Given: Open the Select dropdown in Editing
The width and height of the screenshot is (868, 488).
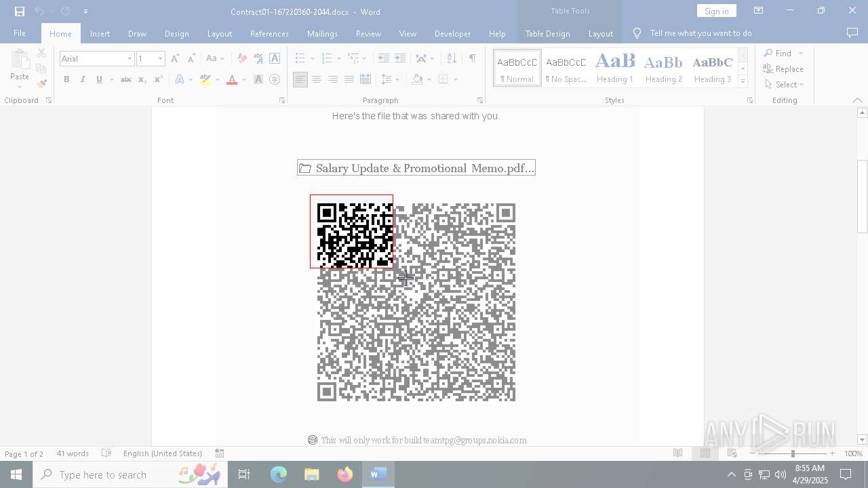Looking at the screenshot, I should coord(784,85).
